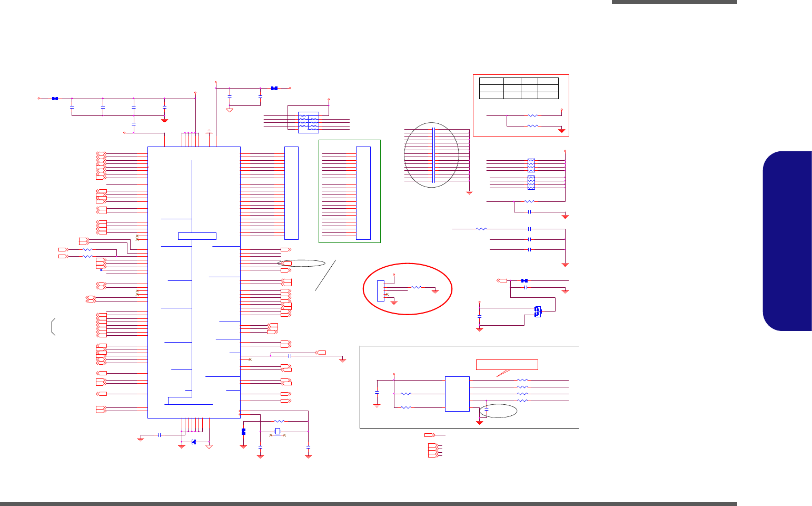The image size is (812, 506).
Task: Click the double bus bar in black ellipse
Action: tap(433, 155)
